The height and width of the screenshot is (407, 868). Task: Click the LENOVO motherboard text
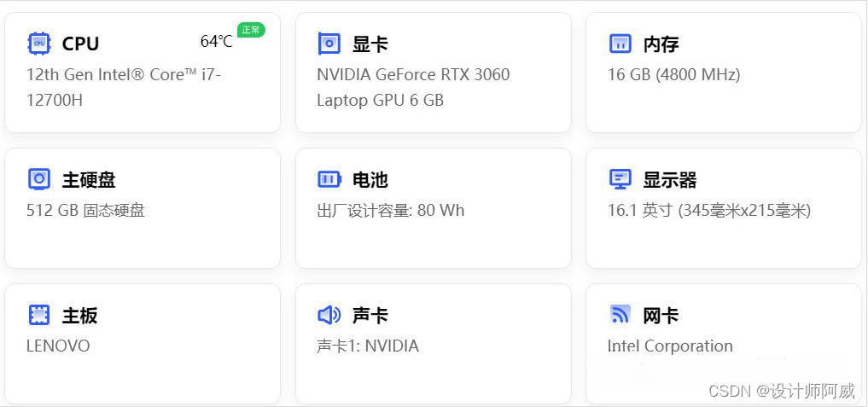click(x=58, y=346)
